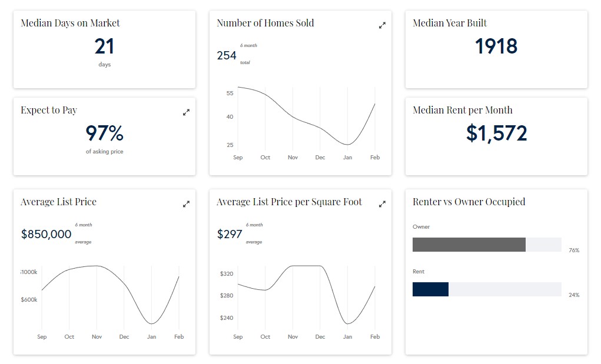
Task: Click Feb label on Average List Price chart
Action: [x=179, y=337]
